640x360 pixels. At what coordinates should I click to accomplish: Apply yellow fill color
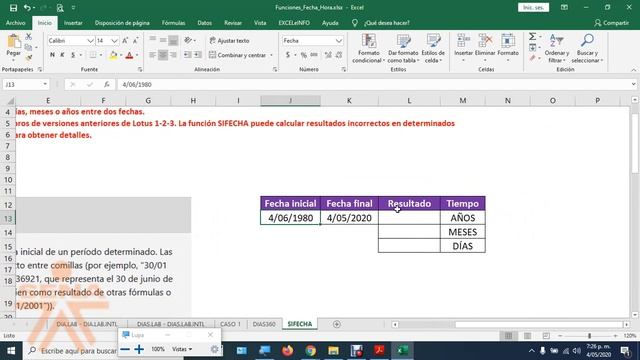coord(113,55)
